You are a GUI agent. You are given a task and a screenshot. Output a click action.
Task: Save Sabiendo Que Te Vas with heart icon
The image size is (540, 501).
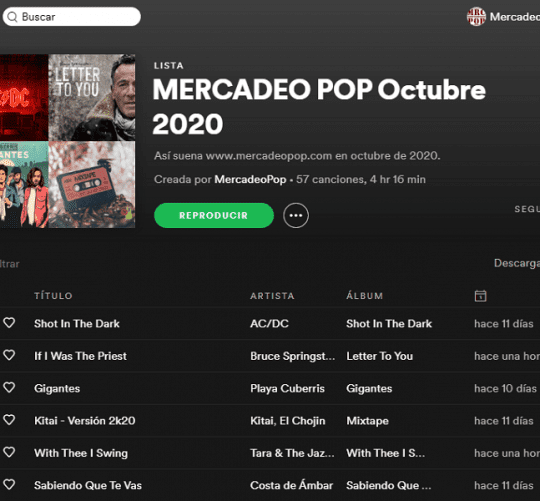tap(9, 484)
